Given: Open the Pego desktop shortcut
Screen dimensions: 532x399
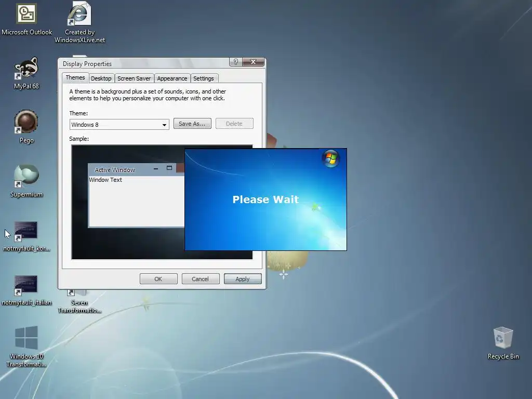Looking at the screenshot, I should tap(26, 127).
